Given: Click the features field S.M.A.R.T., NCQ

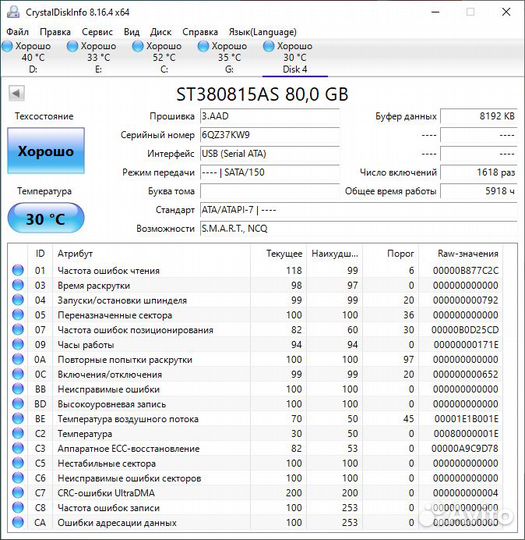Looking at the screenshot, I should tap(359, 229).
